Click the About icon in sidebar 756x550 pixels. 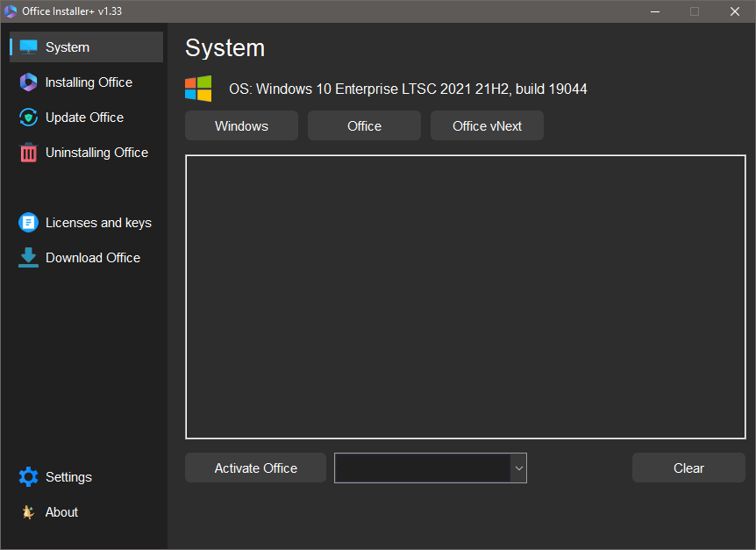(29, 512)
